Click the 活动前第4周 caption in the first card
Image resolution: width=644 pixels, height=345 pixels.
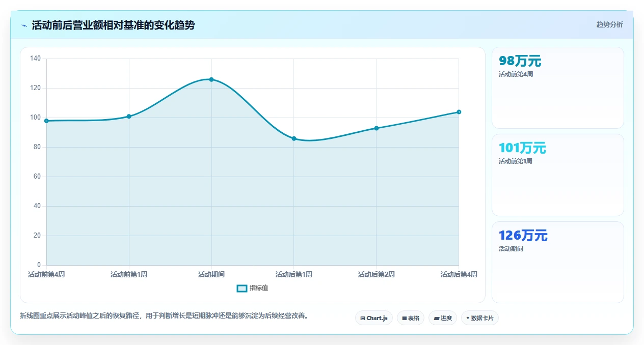click(516, 74)
